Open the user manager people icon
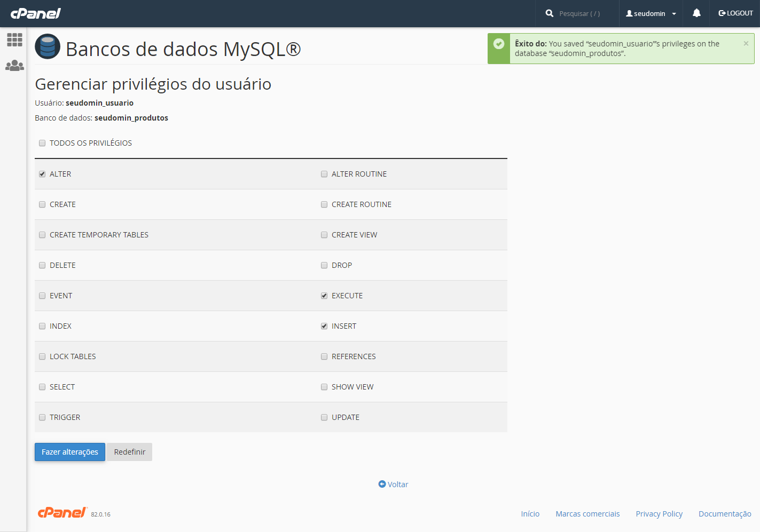The image size is (760, 532). (14, 66)
